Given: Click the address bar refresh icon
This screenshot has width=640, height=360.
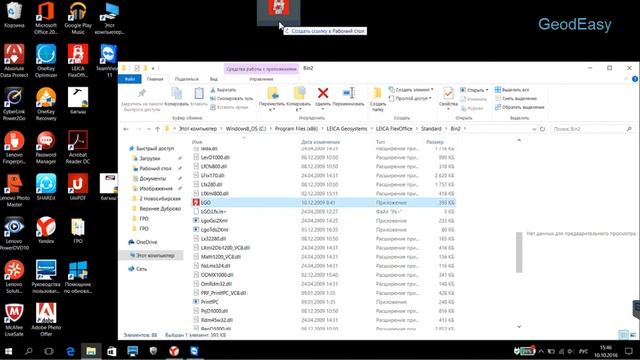Looking at the screenshot, I should pyautogui.click(x=542, y=129).
